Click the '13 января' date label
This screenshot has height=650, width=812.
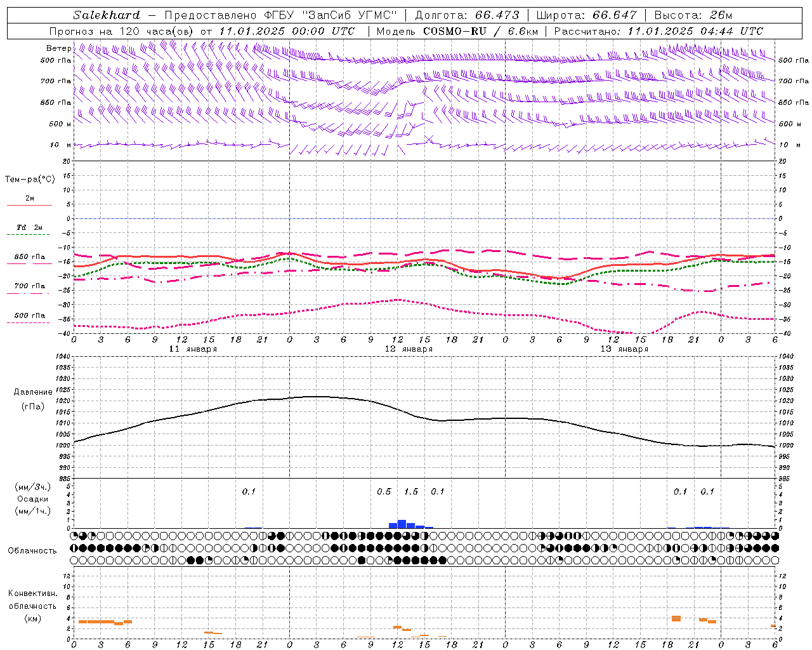coord(624,349)
